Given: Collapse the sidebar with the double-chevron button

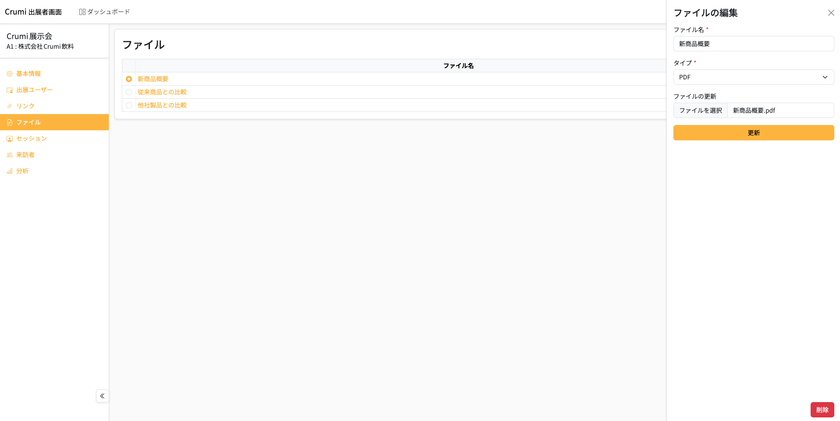Looking at the screenshot, I should [x=102, y=396].
